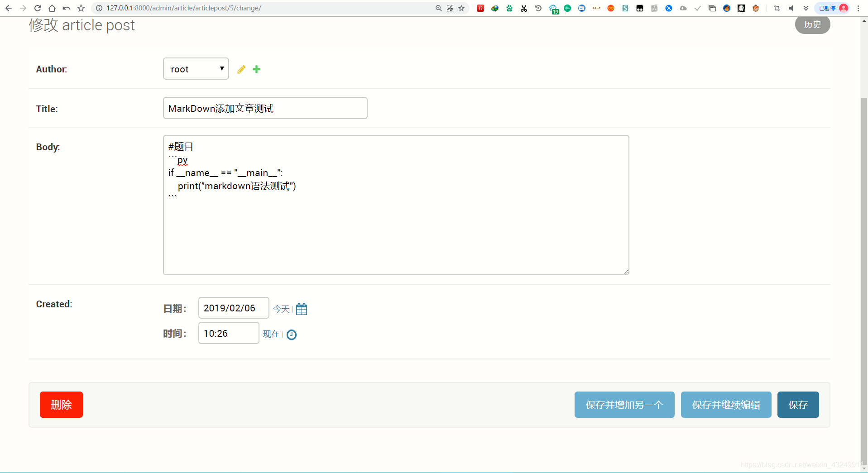Click the 现在 now link

(271, 334)
